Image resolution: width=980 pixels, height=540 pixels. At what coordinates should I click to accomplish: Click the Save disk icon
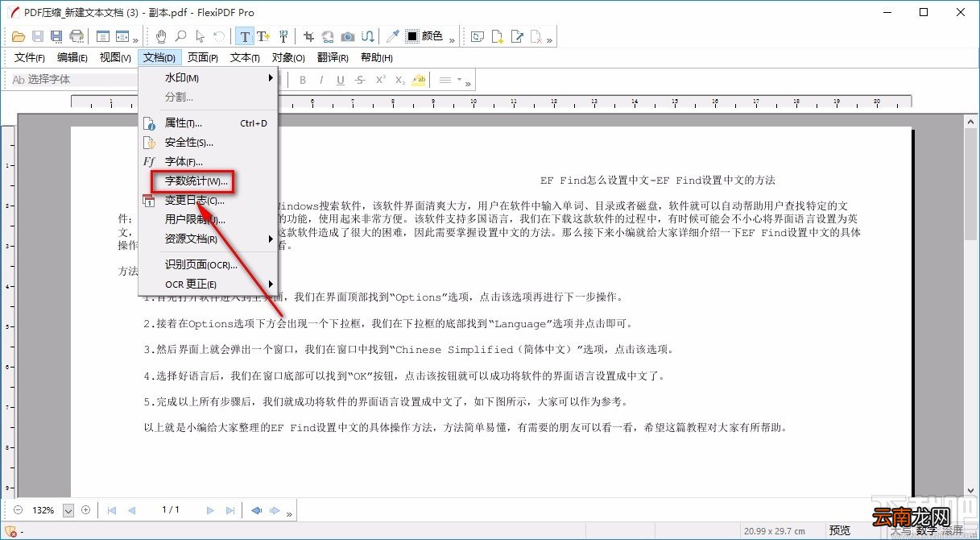[38, 36]
